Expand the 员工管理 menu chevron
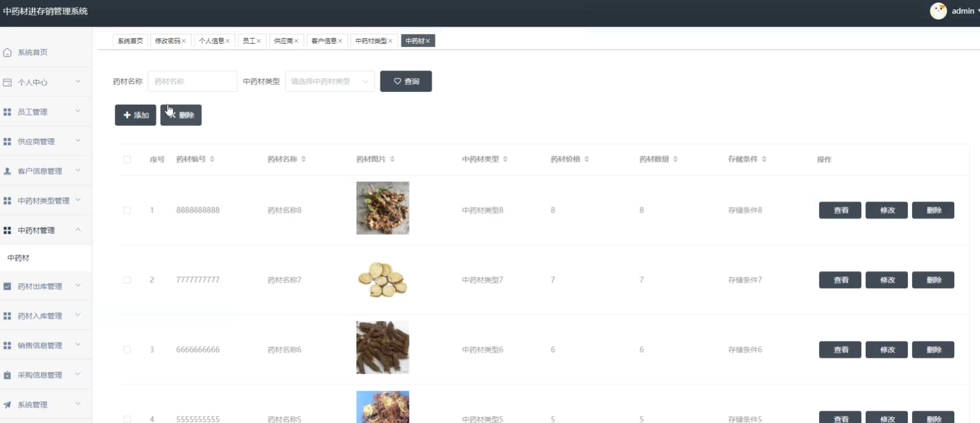Image resolution: width=980 pixels, height=423 pixels. (x=78, y=111)
